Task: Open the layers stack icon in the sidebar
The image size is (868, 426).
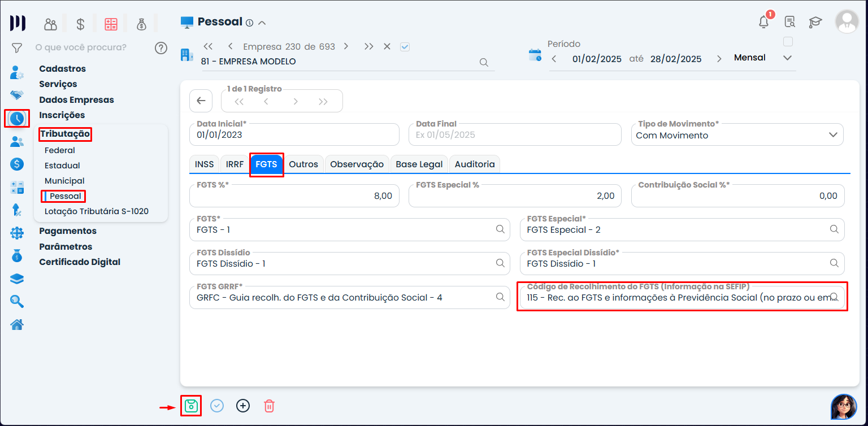Action: click(17, 279)
